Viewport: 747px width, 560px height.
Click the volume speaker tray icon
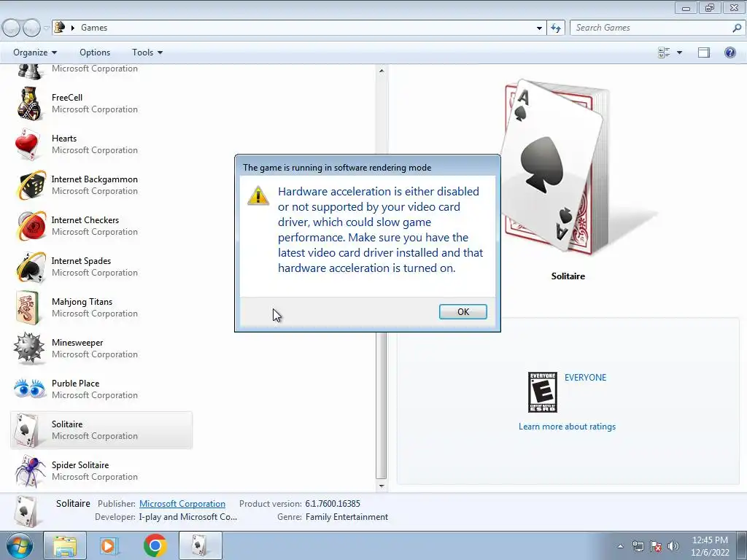pyautogui.click(x=673, y=546)
